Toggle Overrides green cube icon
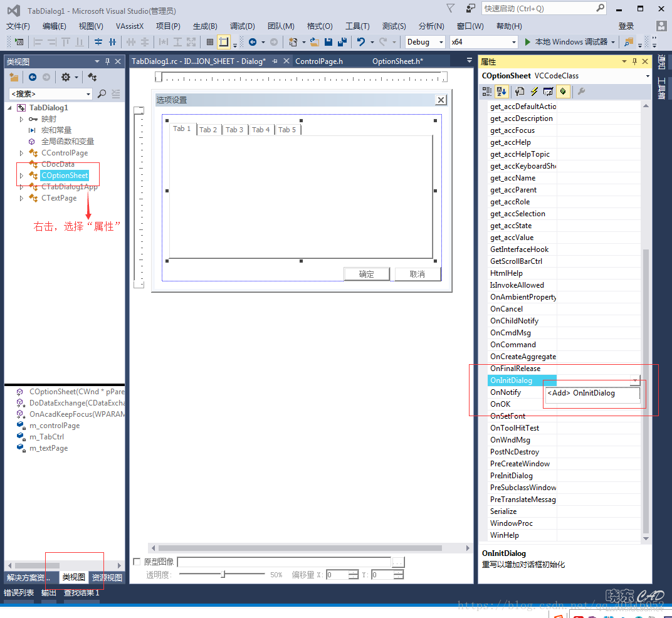This screenshot has width=672, height=618. (x=563, y=92)
